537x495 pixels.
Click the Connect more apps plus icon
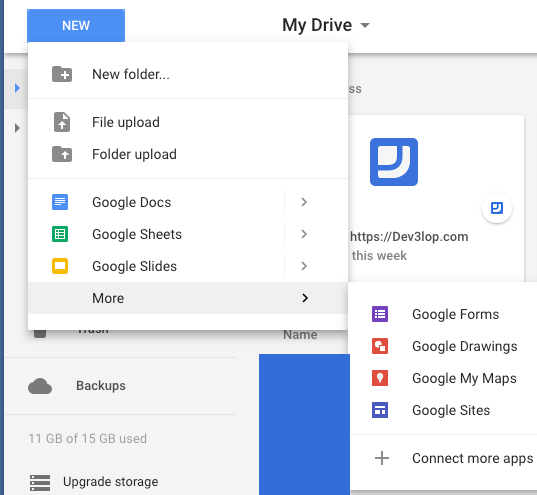pos(382,458)
